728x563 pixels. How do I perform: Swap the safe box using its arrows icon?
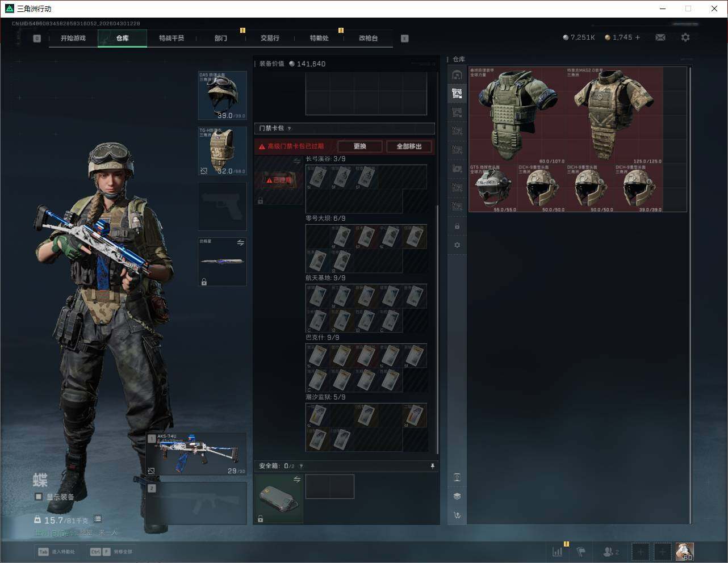pos(297,480)
